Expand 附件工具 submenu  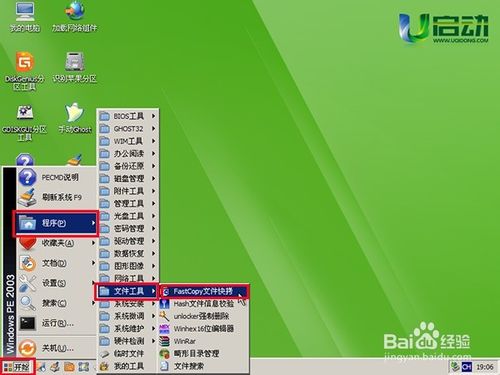(128, 191)
